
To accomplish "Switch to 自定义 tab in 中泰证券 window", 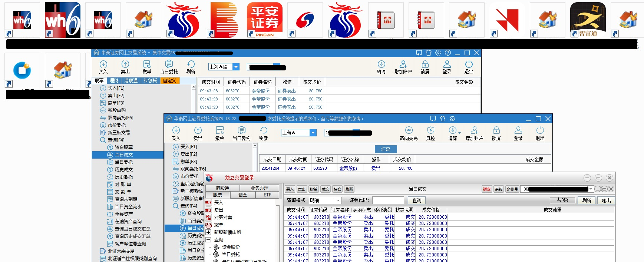I will click(169, 80).
